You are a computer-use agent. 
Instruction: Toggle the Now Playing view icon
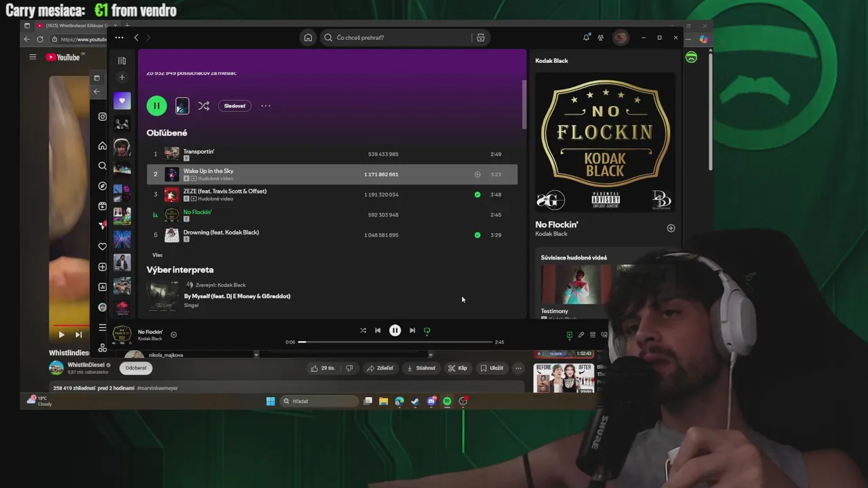pyautogui.click(x=570, y=335)
